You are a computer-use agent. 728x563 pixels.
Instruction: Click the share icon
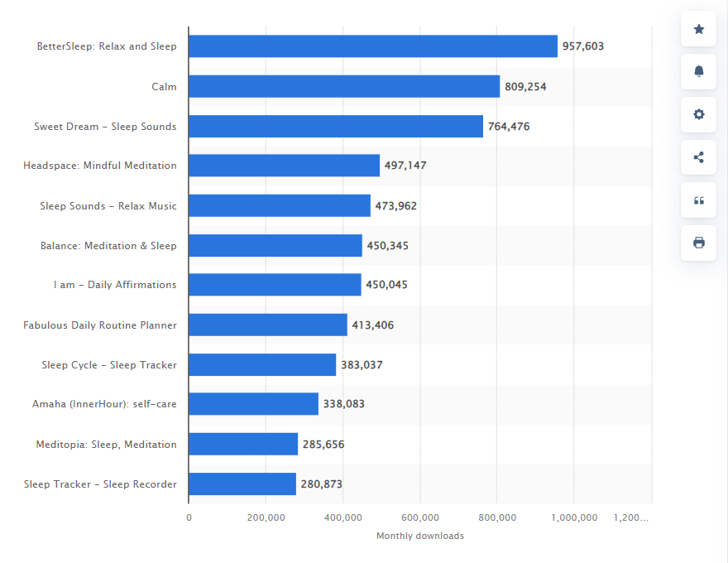click(x=698, y=157)
